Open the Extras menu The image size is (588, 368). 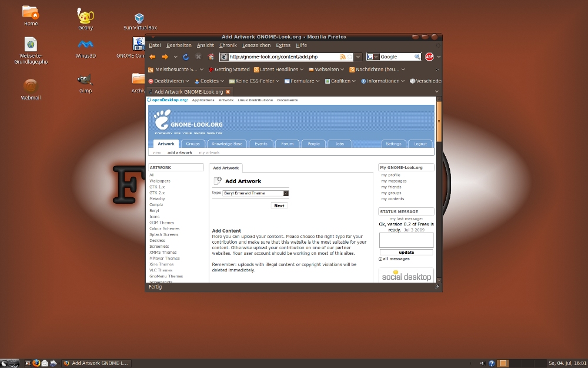pos(283,45)
